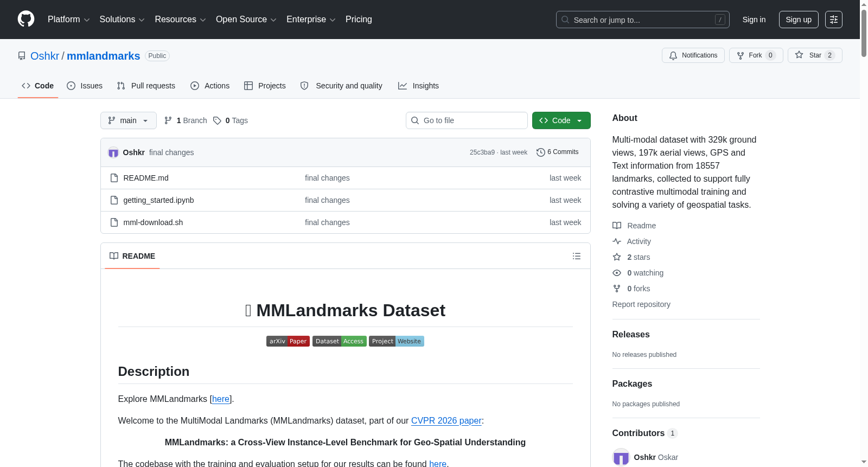868x467 pixels.
Task: Click the star icon in Star button
Action: (x=799, y=55)
